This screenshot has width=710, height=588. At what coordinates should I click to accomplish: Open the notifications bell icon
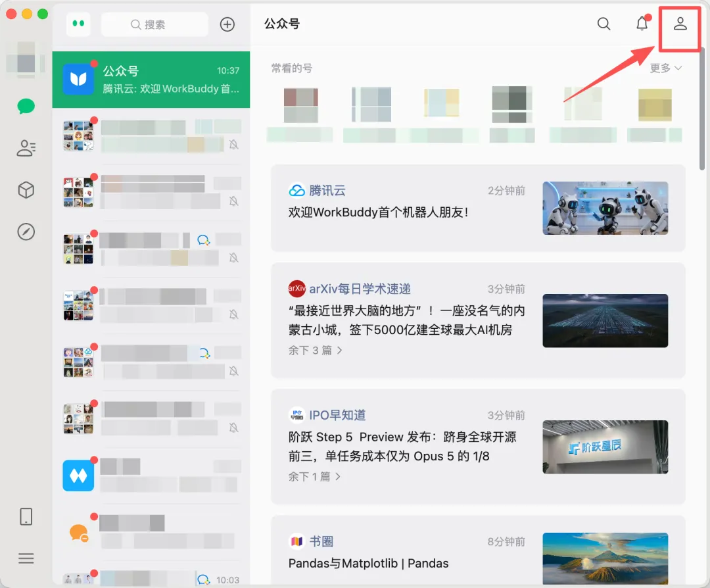[x=642, y=23]
